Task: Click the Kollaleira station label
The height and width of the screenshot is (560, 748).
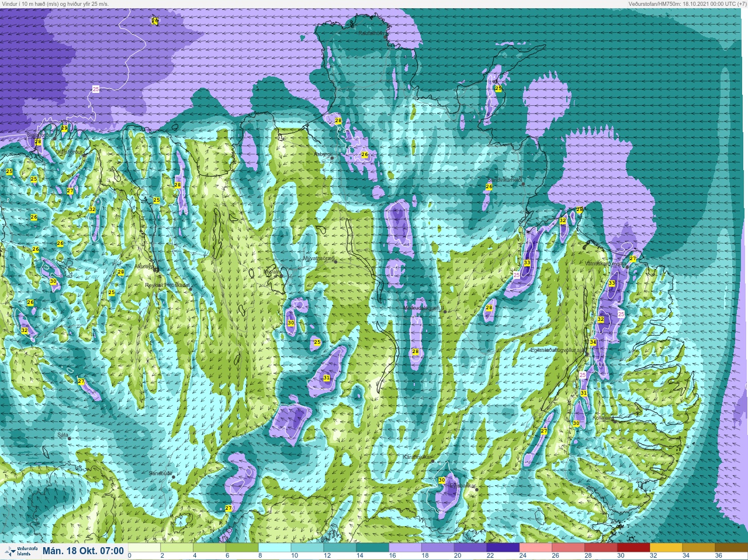Action: (604, 418)
